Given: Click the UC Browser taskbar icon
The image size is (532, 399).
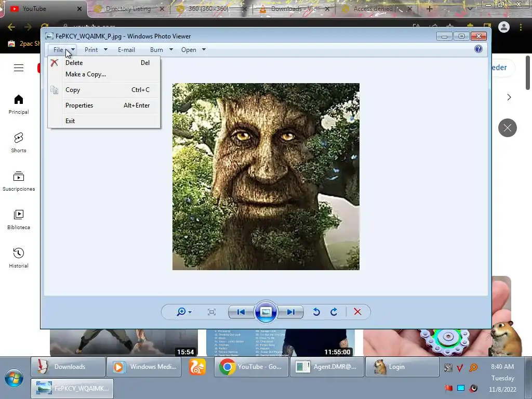Looking at the screenshot, I should [x=197, y=367].
